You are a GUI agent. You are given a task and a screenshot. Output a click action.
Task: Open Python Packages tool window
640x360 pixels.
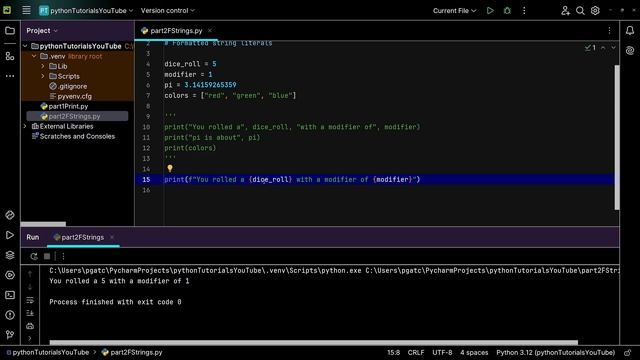pos(10,215)
